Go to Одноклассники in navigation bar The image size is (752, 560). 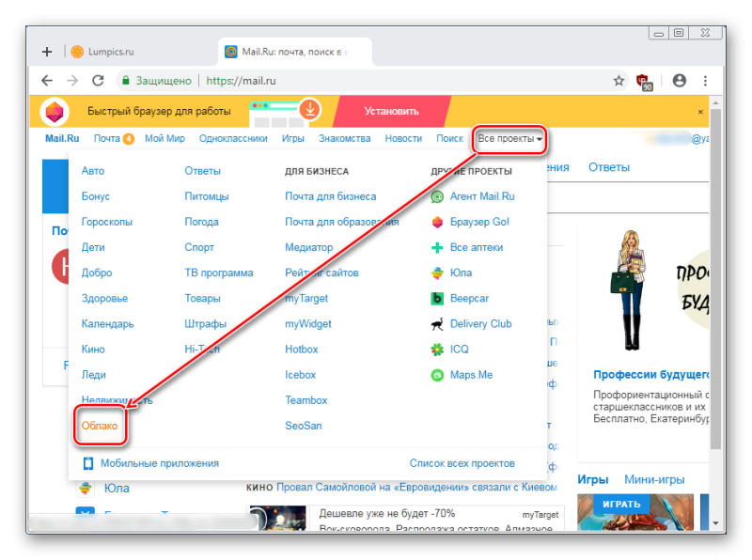233,138
